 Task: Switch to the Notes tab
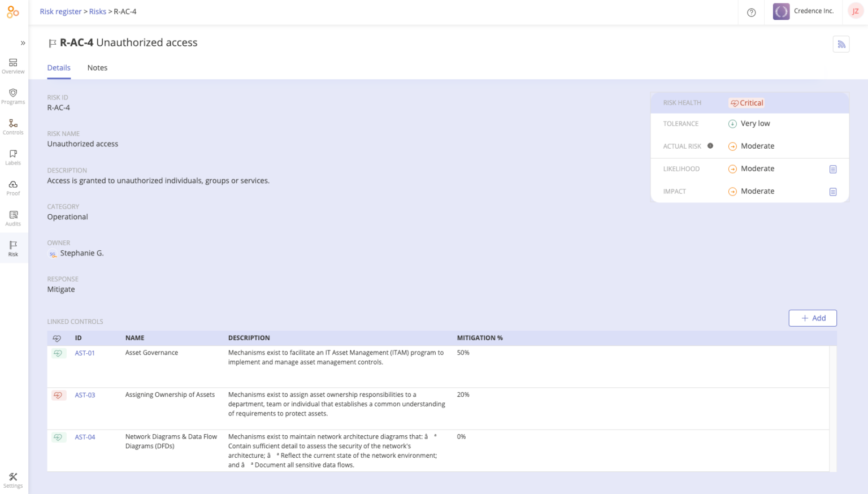(97, 67)
